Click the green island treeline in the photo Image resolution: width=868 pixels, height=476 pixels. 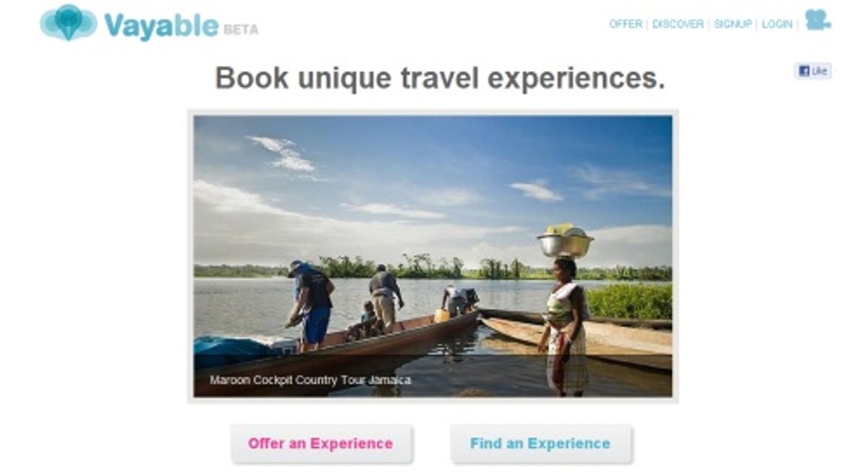point(433,269)
